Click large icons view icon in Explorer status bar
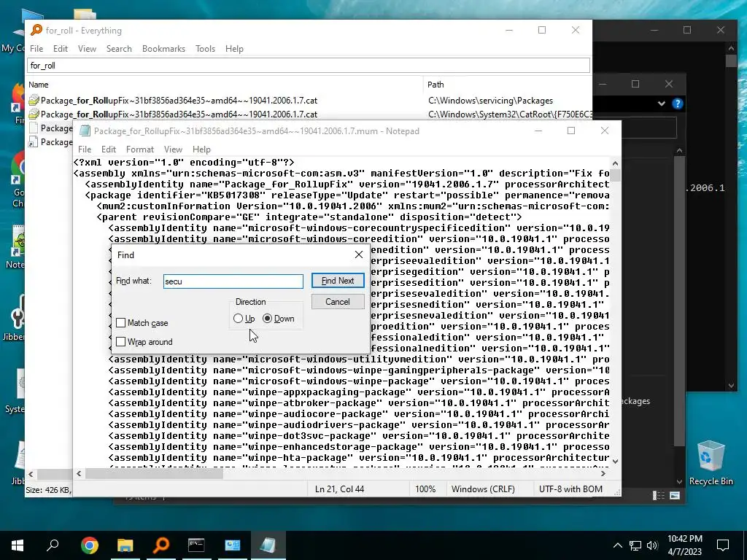 [675, 496]
